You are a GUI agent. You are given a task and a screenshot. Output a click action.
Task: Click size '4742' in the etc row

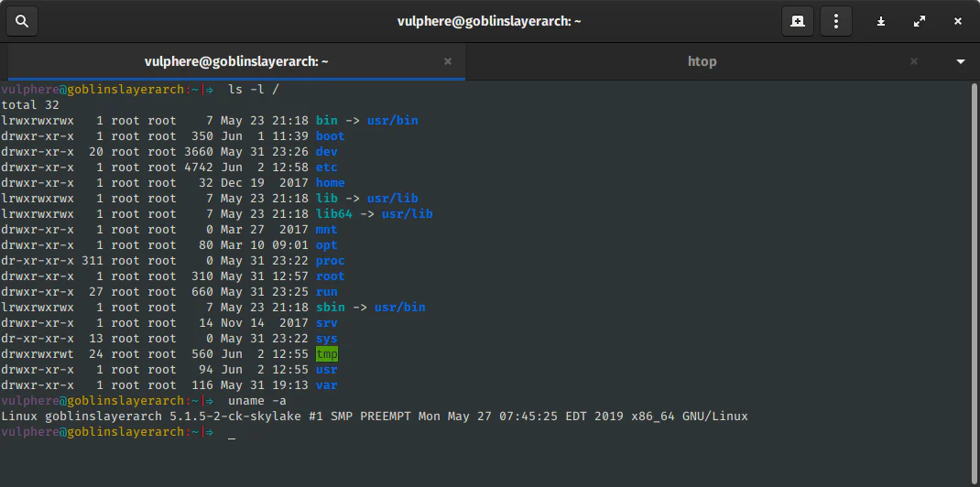199,168
